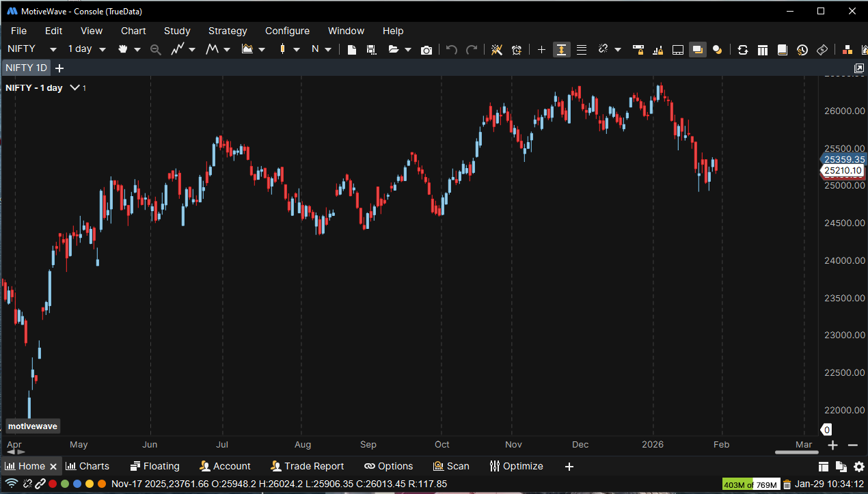Toggle the horizontal grid lines button
868x494 pixels.
pyautogui.click(x=582, y=50)
